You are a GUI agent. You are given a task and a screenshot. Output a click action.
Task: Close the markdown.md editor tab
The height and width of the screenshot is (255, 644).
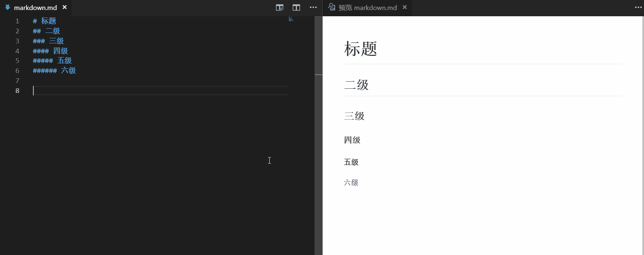tap(65, 7)
